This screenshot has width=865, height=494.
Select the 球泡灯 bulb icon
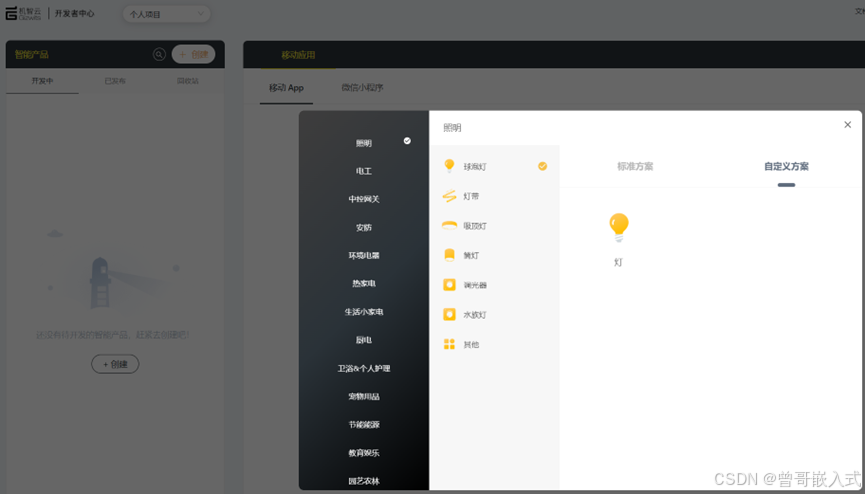(x=450, y=166)
